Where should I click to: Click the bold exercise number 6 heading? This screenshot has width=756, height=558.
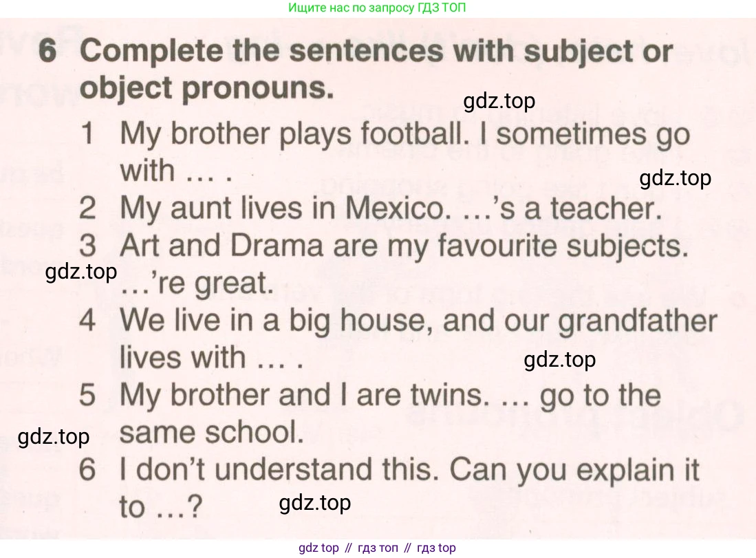(47, 50)
